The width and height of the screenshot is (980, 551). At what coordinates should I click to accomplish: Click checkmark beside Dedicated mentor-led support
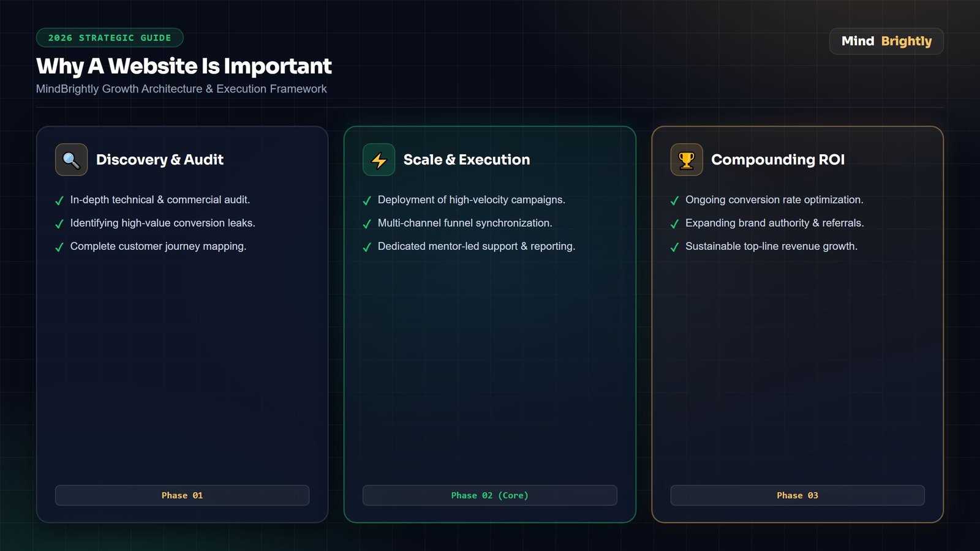(367, 247)
